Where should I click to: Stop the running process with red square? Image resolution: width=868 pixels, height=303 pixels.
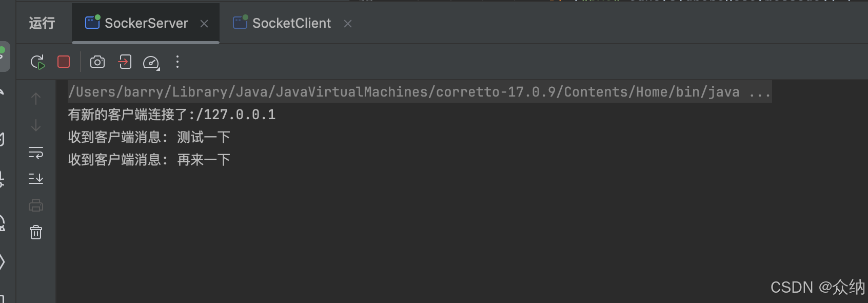click(64, 62)
